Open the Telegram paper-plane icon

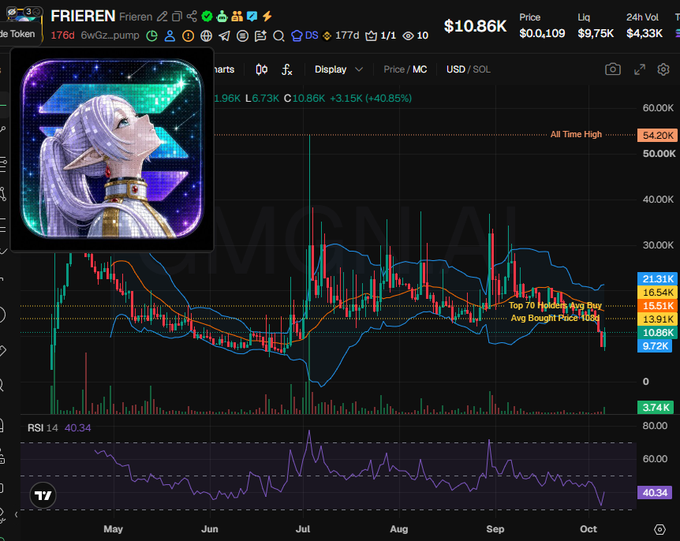click(224, 36)
